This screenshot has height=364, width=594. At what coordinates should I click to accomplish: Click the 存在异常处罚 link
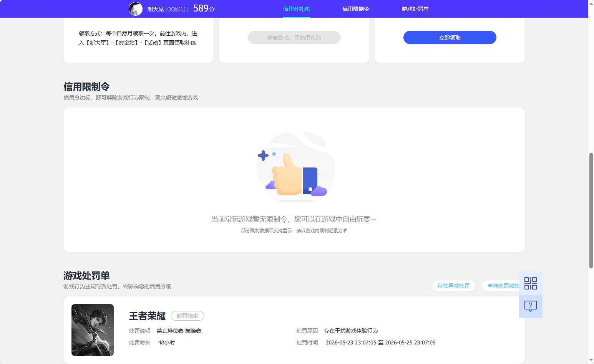453,286
